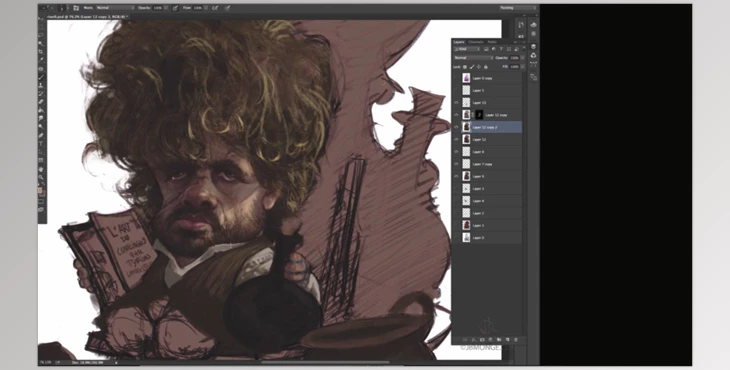Image resolution: width=730 pixels, height=370 pixels.
Task: Open the layer blend mode Normal dropdown
Action: pos(473,58)
